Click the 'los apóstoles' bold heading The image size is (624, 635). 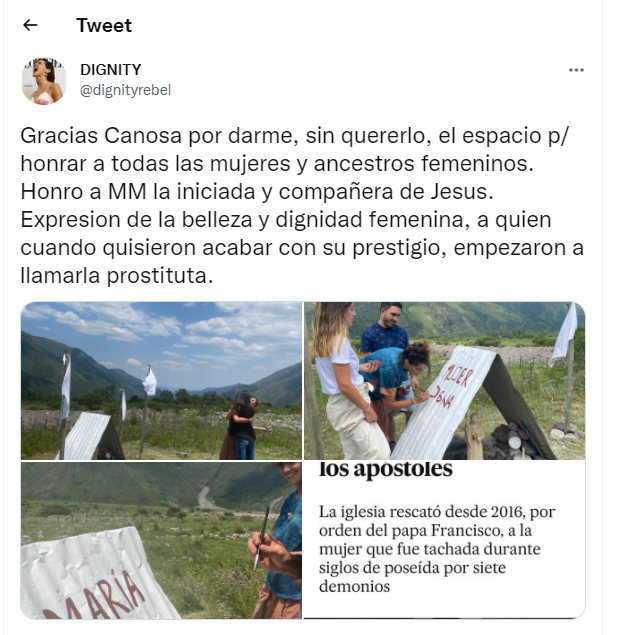click(x=385, y=469)
